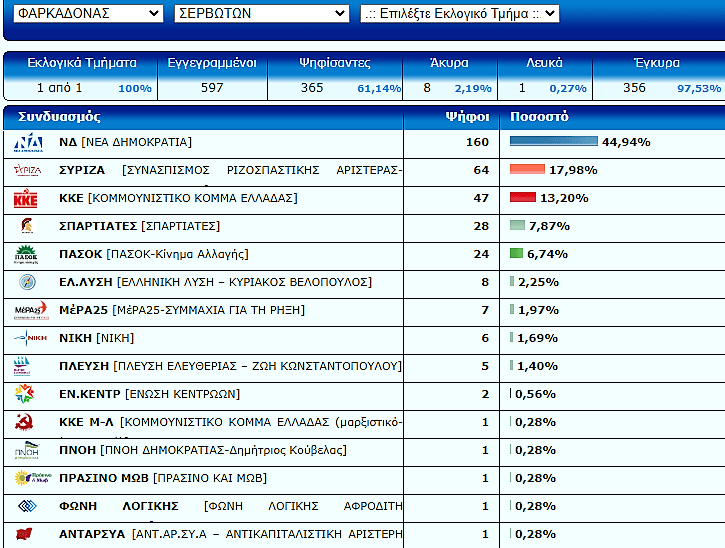Click the ΜέΡΑ25 party logo
Image resolution: width=725 pixels, height=548 pixels.
[27, 310]
